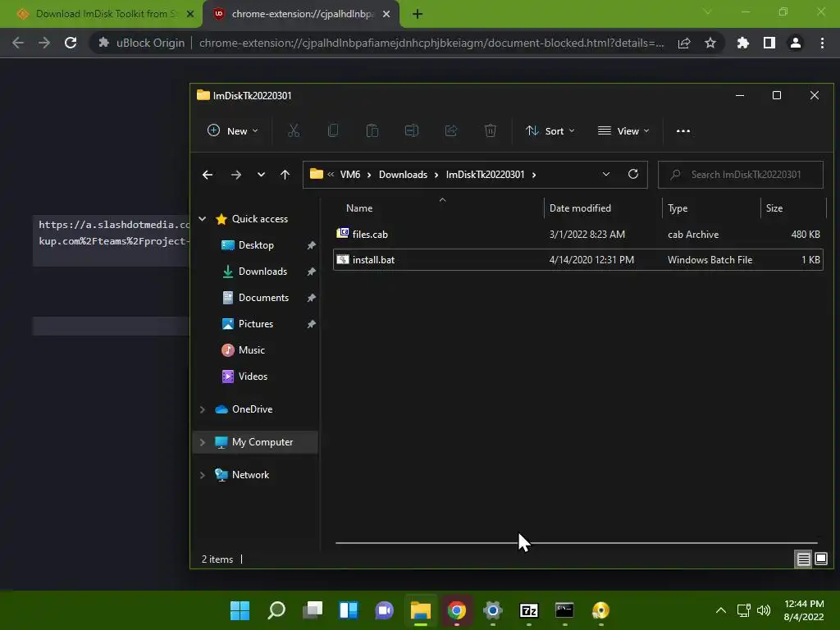Viewport: 840px width, 630px height.
Task: Switch to Download ImDisk Toolkit tab
Action: [x=102, y=14]
